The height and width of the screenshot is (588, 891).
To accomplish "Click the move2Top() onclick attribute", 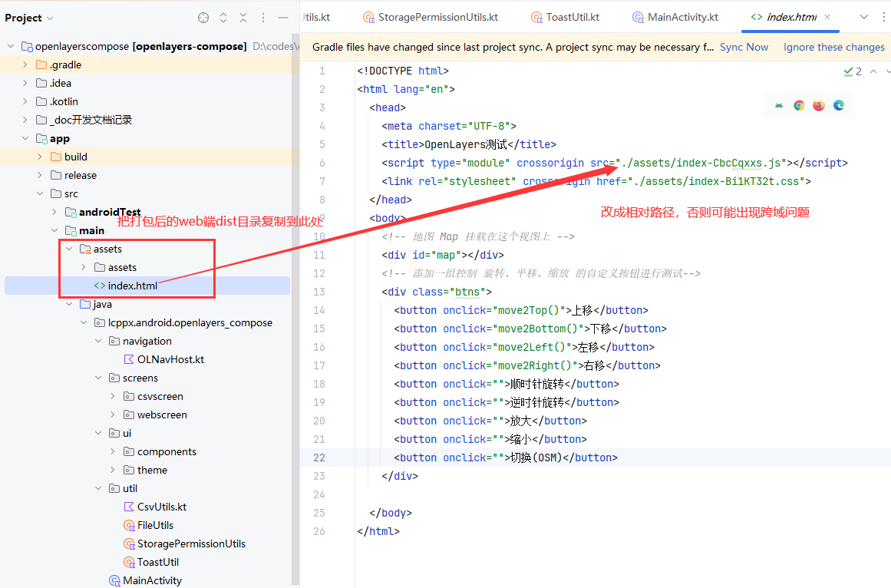I will click(x=503, y=310).
